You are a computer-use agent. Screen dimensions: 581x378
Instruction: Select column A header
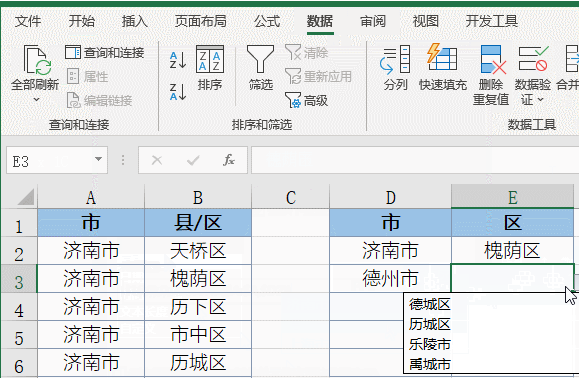91,197
